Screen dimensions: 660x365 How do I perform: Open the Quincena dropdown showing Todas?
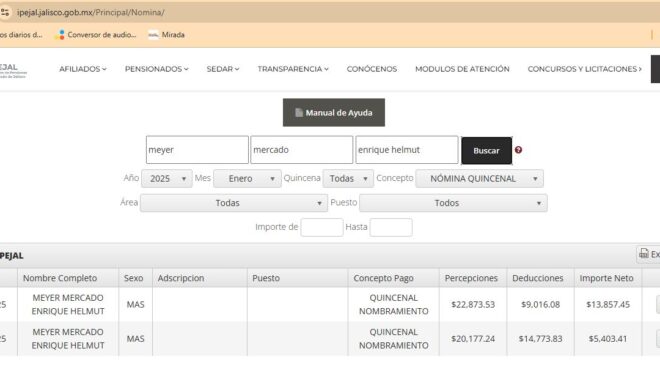[x=348, y=179]
